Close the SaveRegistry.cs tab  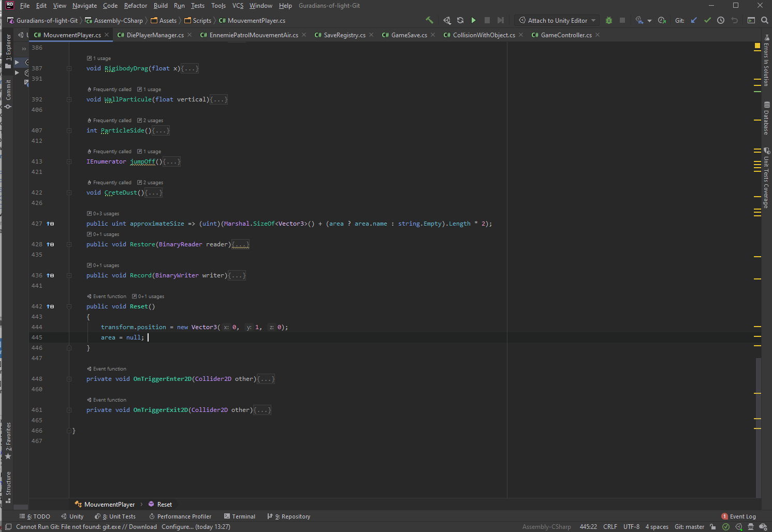pyautogui.click(x=371, y=35)
